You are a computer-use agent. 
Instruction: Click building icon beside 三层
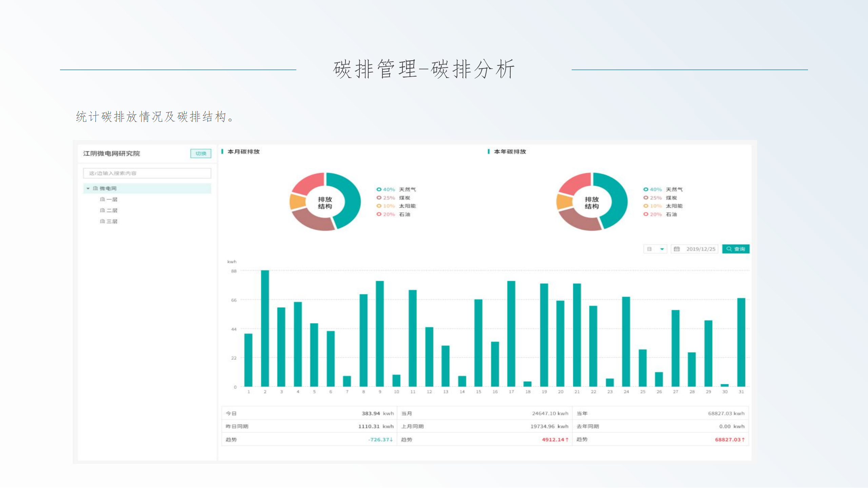pyautogui.click(x=102, y=221)
